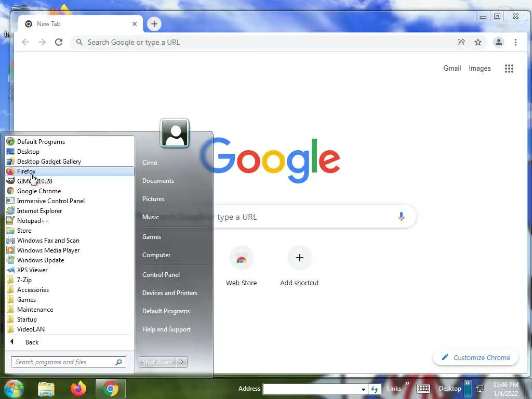Launch Windows Fax and Scan
This screenshot has width=532, height=399.
pos(70,240)
